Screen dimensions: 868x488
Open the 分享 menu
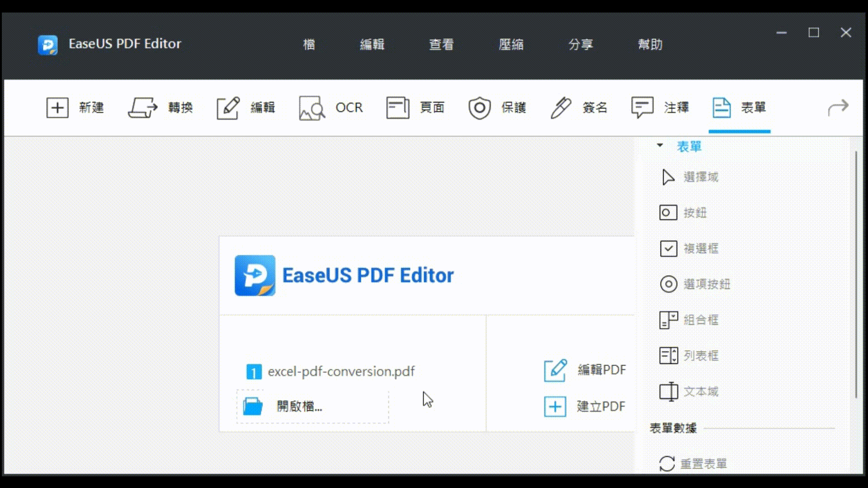click(580, 44)
